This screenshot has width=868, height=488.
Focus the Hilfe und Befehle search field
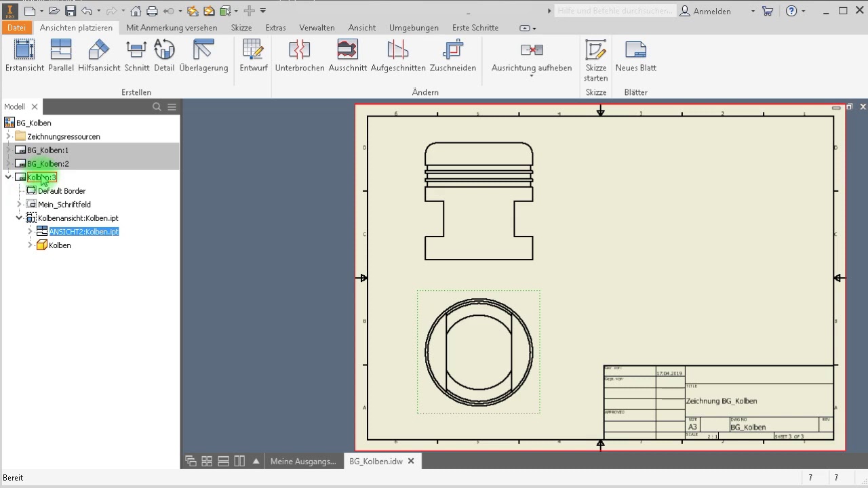point(614,11)
